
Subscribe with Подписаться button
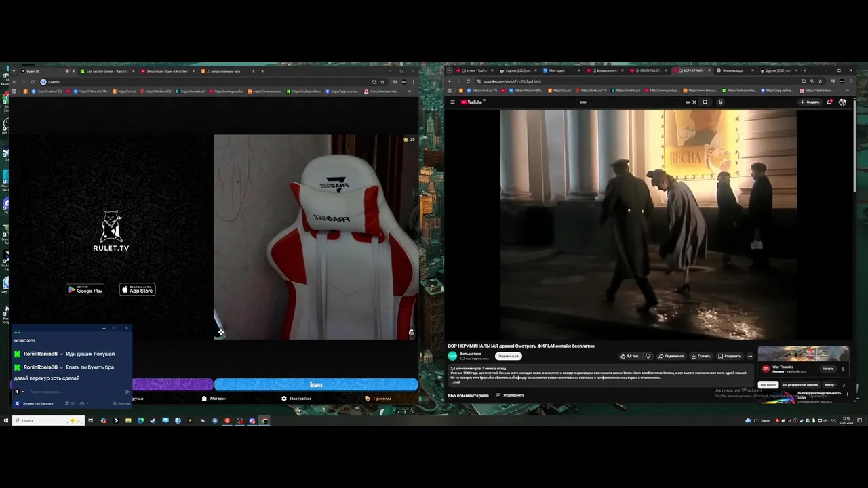point(508,356)
